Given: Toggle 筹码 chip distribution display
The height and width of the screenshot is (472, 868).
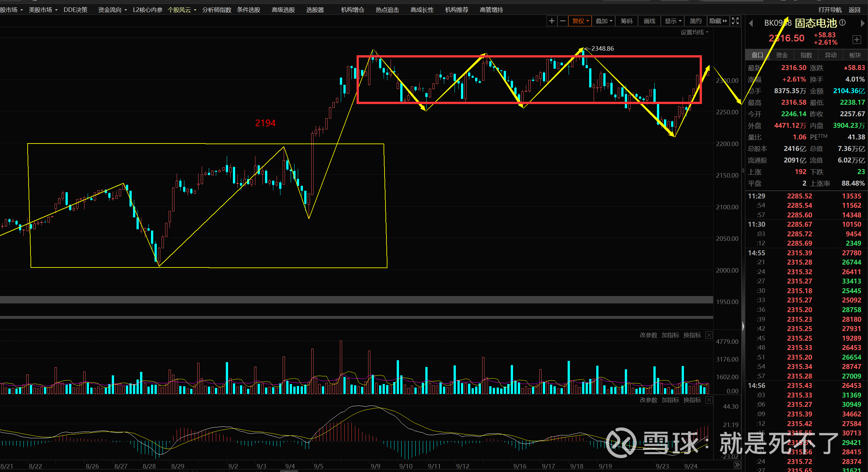Looking at the screenshot, I should [626, 21].
